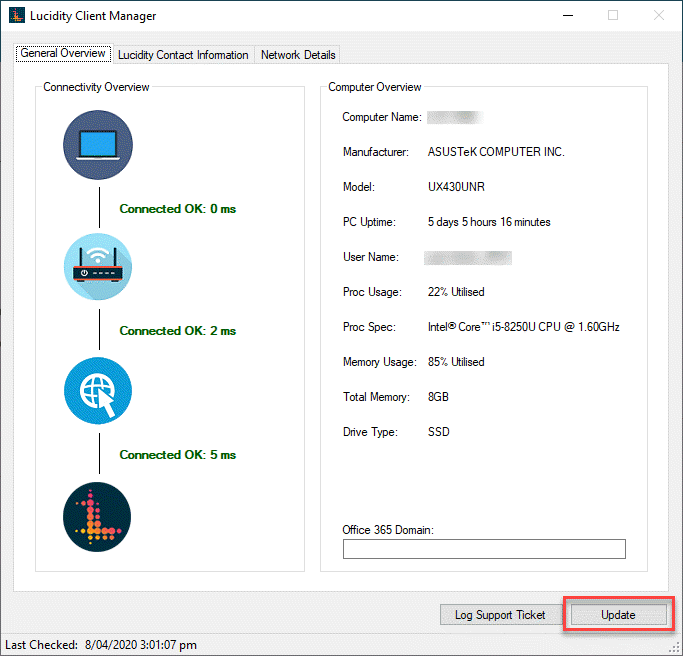Switch to General Overview tab
This screenshot has width=683, height=656.
[x=63, y=53]
